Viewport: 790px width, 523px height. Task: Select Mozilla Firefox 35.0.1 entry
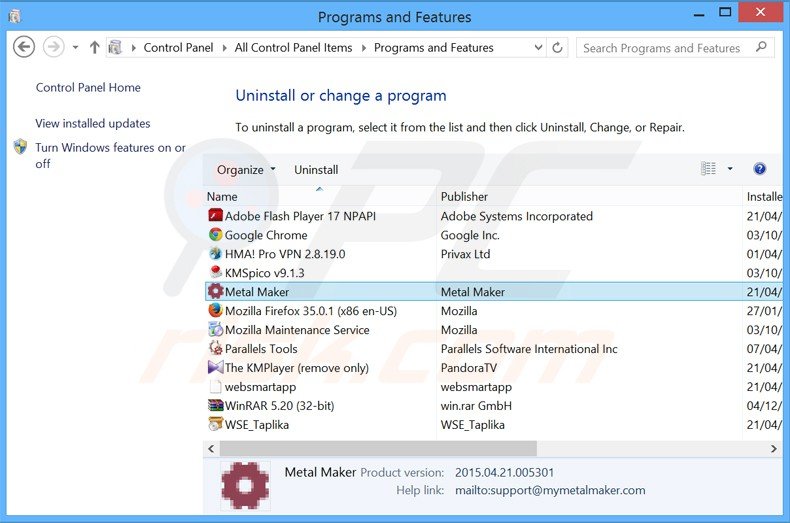(311, 311)
